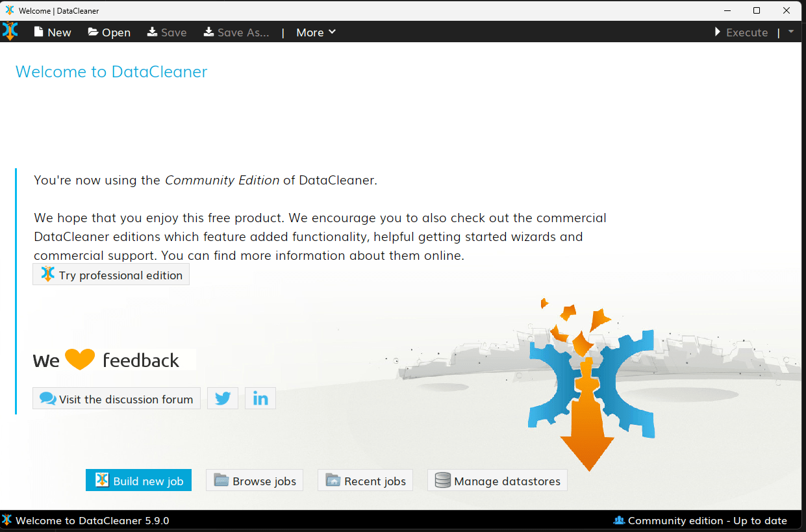Open the LinkedIn icon link

click(x=260, y=399)
